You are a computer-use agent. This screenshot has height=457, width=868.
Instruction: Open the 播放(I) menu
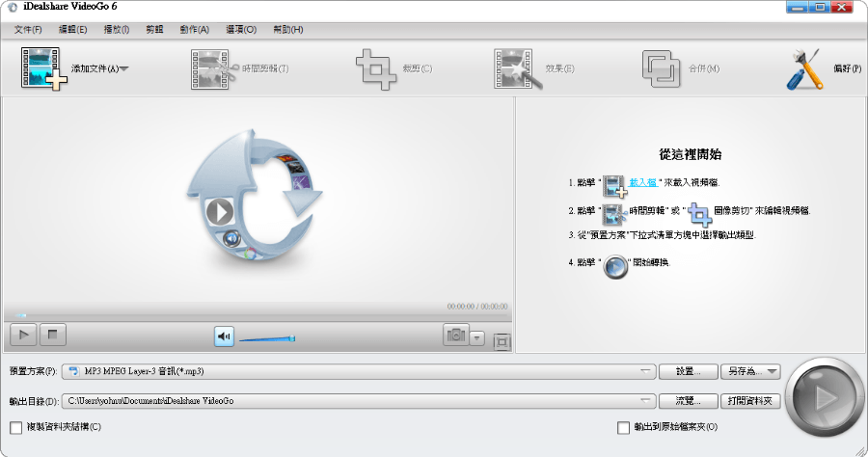(x=117, y=29)
